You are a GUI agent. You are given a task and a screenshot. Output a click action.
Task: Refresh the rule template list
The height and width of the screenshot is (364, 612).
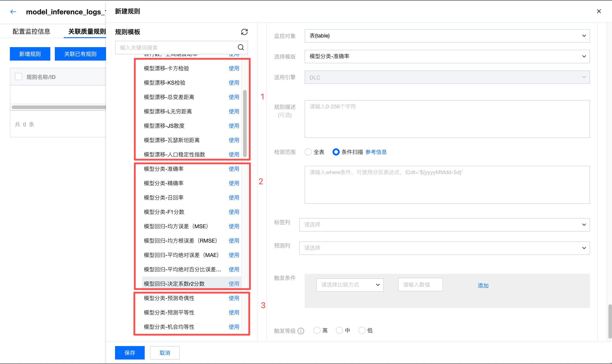244,32
